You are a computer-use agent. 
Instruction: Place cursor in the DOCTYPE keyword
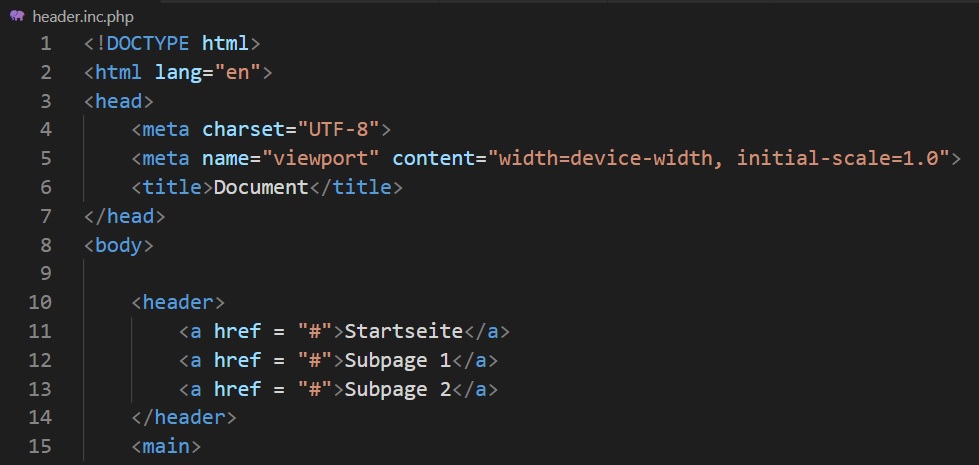(x=150, y=44)
